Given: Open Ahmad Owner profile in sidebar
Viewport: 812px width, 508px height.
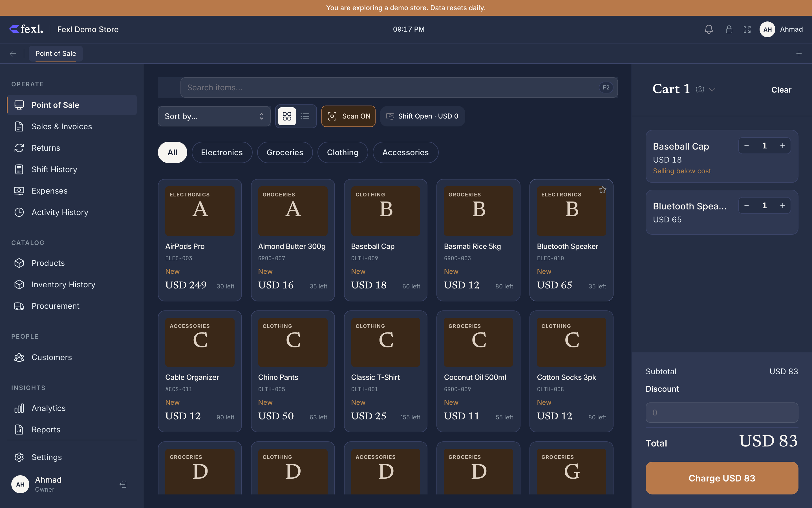Looking at the screenshot, I should click(x=37, y=484).
